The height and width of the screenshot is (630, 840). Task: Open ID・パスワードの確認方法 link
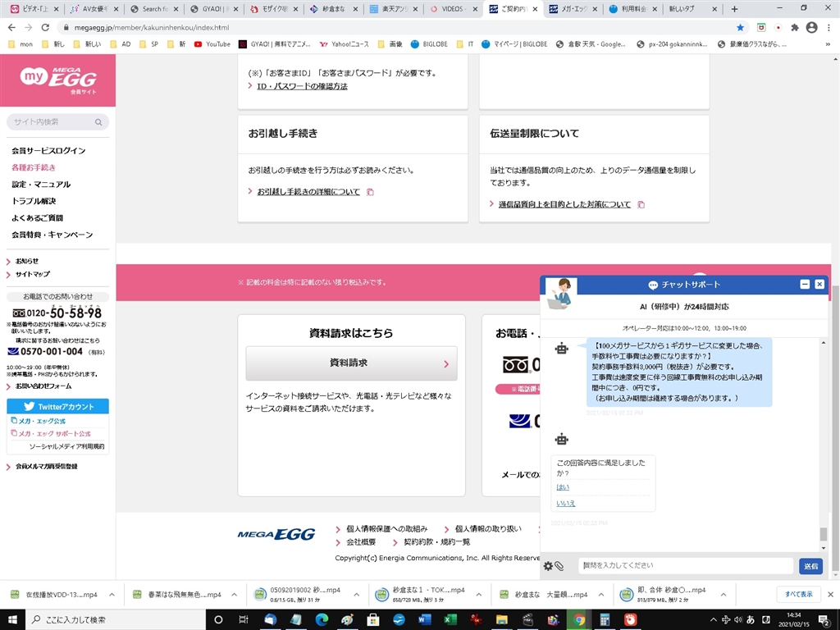tap(302, 86)
